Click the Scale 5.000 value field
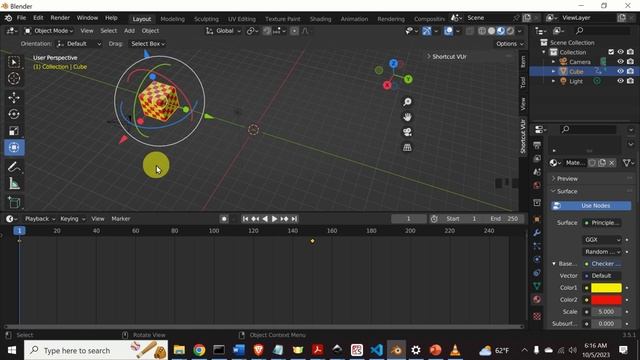 [606, 311]
